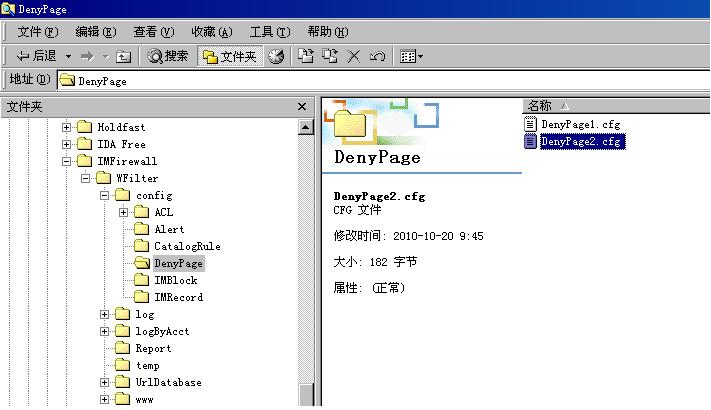The width and height of the screenshot is (711, 410).
Task: Expand the UrlDatabase folder node
Action: 105,383
